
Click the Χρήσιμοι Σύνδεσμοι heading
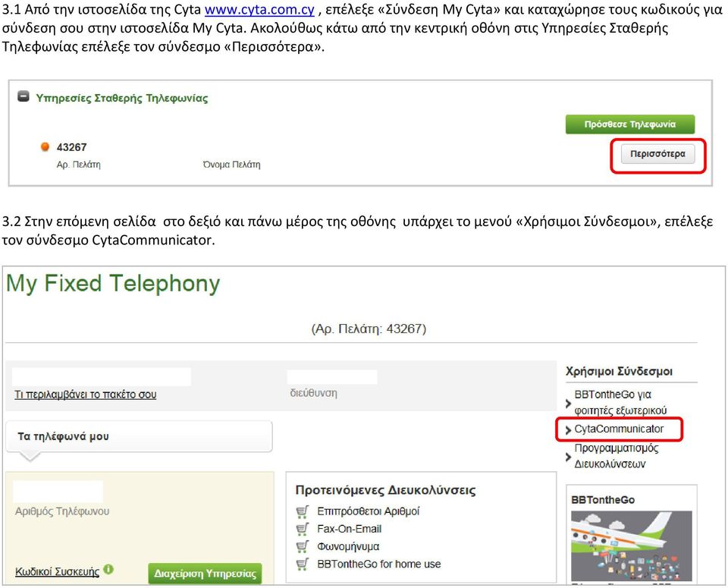[x=619, y=372]
